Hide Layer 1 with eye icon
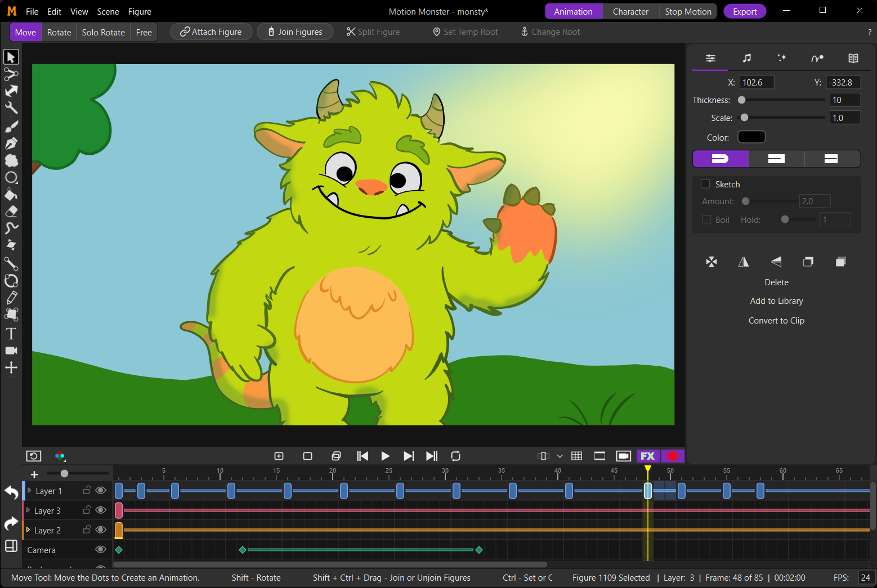Viewport: 877px width, 588px height. [101, 490]
